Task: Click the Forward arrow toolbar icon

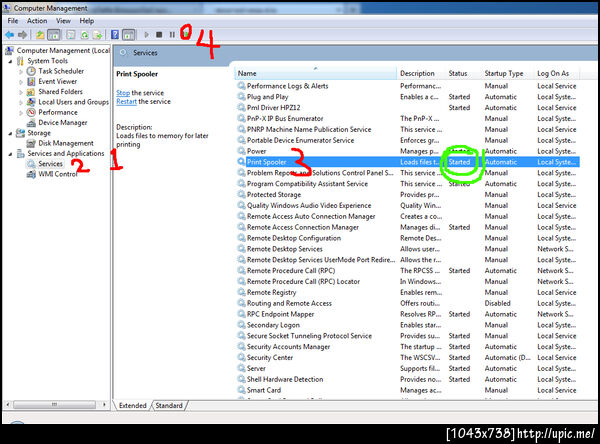Action: [23, 35]
